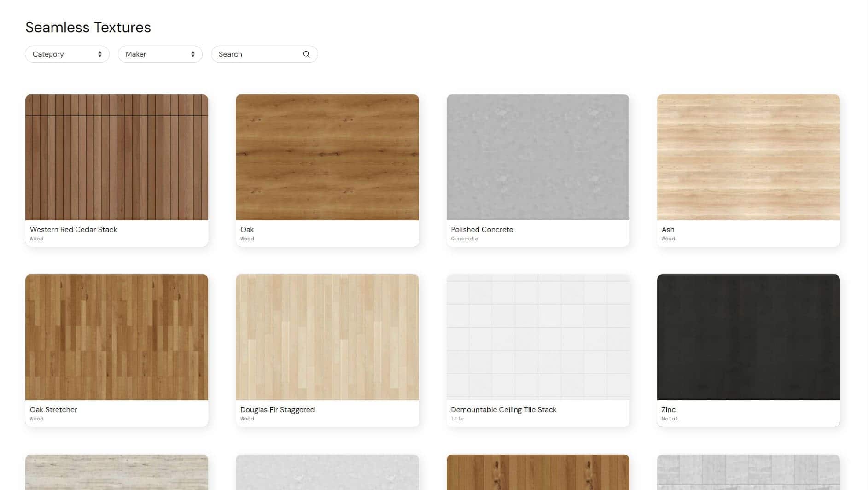Click the Tile label under Demountable Ceiling
The height and width of the screenshot is (490, 868).
pos(458,419)
